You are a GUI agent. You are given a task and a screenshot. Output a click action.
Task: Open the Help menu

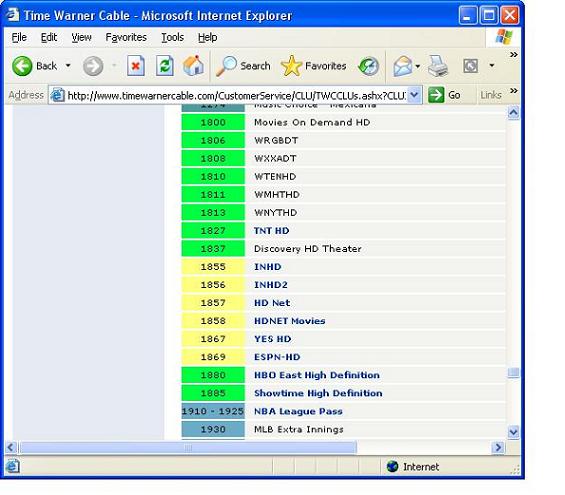(x=207, y=37)
